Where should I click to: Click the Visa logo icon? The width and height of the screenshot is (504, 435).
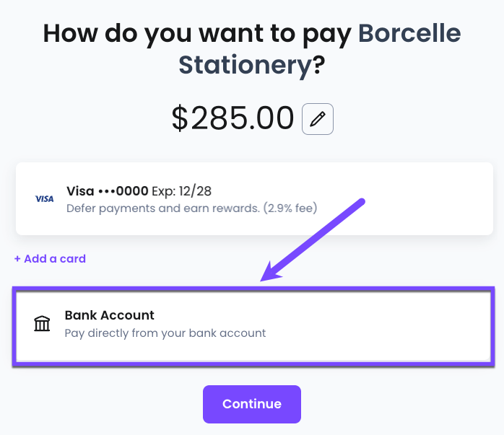tap(44, 199)
